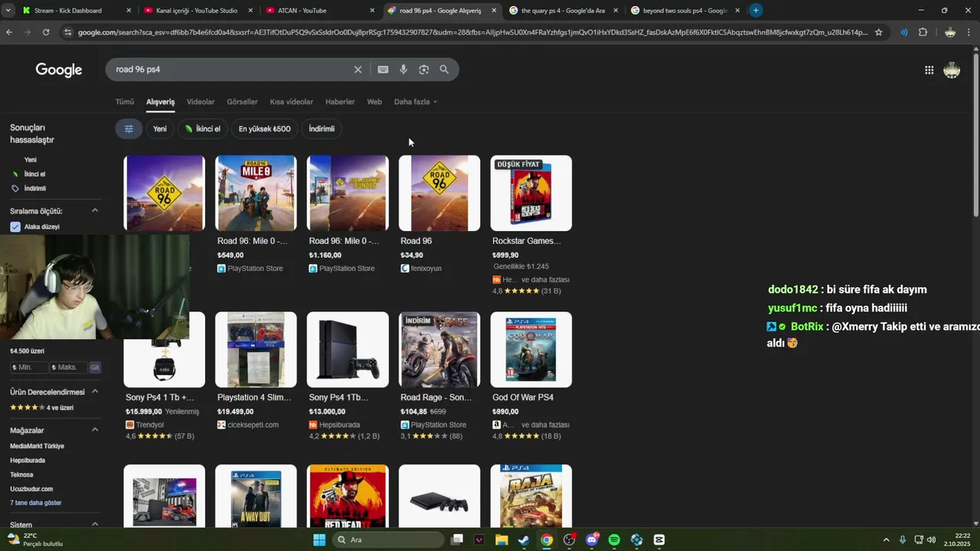The image size is (980, 551).
Task: Show hidden system tray icons
Action: (x=886, y=540)
